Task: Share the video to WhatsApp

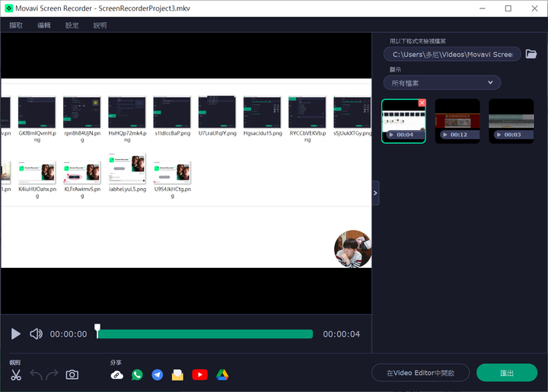Action: [x=137, y=375]
